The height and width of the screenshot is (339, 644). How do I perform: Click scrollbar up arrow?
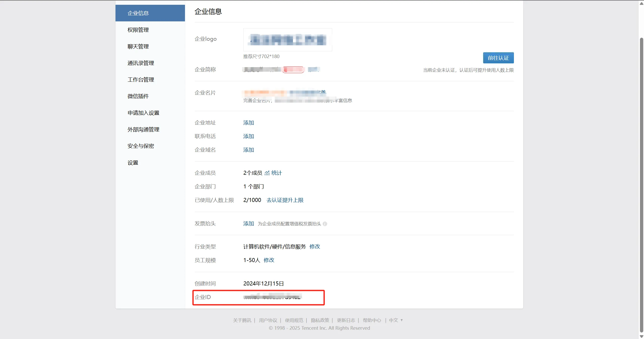[641, 4]
